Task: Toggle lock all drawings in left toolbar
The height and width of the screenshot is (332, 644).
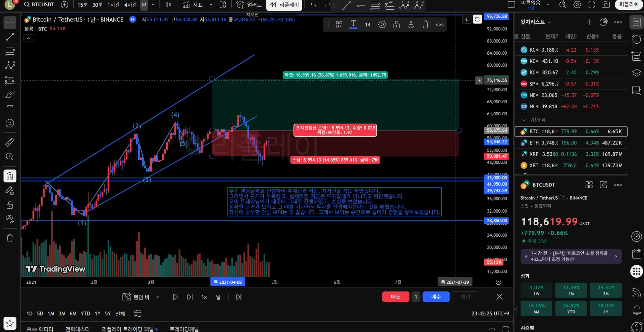Action: click(x=10, y=205)
